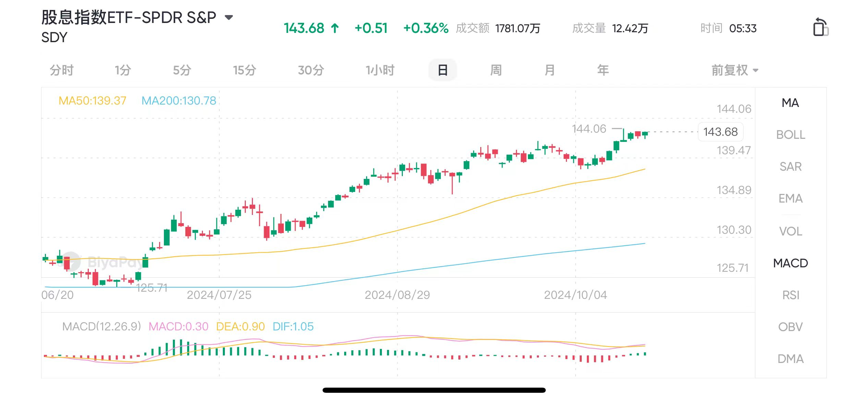Click the 134.89 price axis label
Viewport: 868px width, 401px height.
734,190
